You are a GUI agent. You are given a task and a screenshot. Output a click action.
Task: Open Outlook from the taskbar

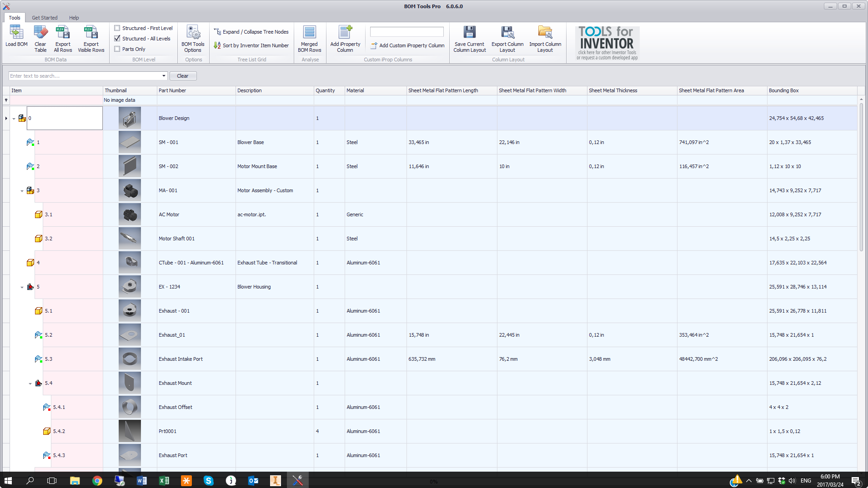(x=253, y=481)
